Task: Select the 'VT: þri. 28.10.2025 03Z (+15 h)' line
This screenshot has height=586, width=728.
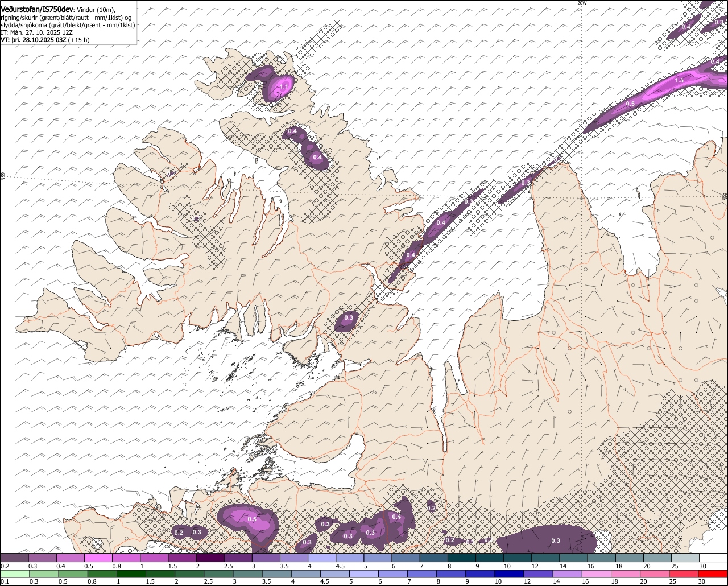Action: tap(45, 40)
